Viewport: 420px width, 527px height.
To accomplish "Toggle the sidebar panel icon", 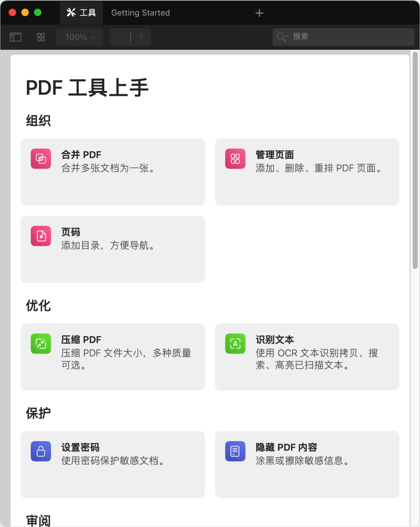I will (x=15, y=37).
